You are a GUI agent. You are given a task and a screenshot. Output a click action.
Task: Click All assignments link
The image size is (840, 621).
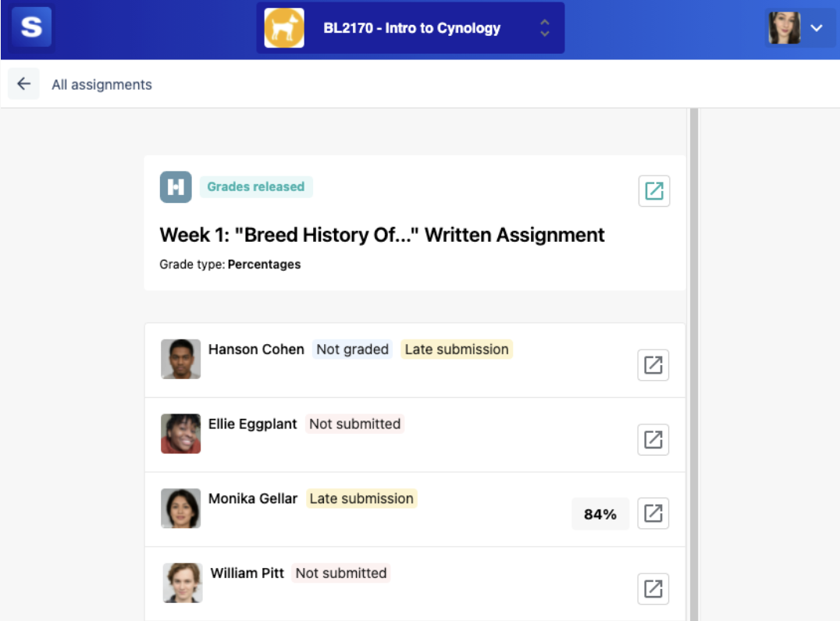click(101, 84)
